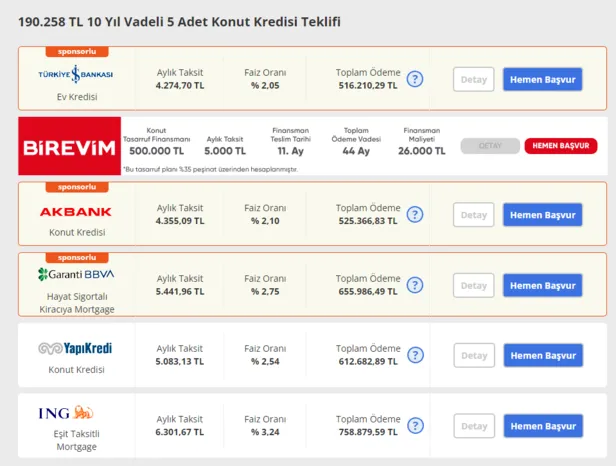
Task: Select total payment 655.986,49 TL
Action: (368, 292)
